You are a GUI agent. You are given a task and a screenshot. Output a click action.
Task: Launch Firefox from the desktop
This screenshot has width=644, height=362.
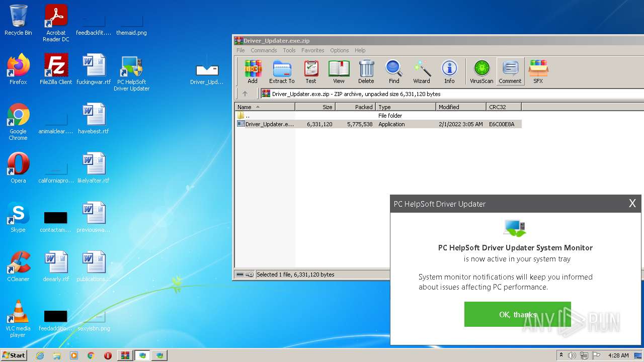click(x=18, y=69)
